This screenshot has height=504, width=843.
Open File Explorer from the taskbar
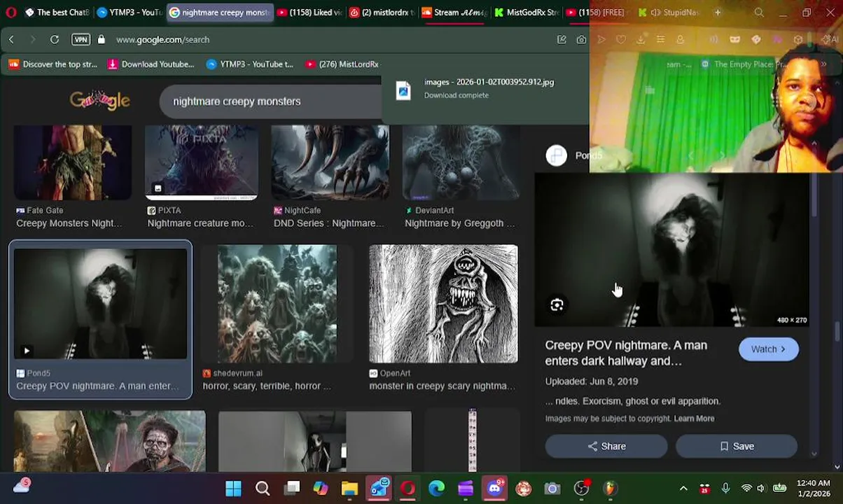349,489
